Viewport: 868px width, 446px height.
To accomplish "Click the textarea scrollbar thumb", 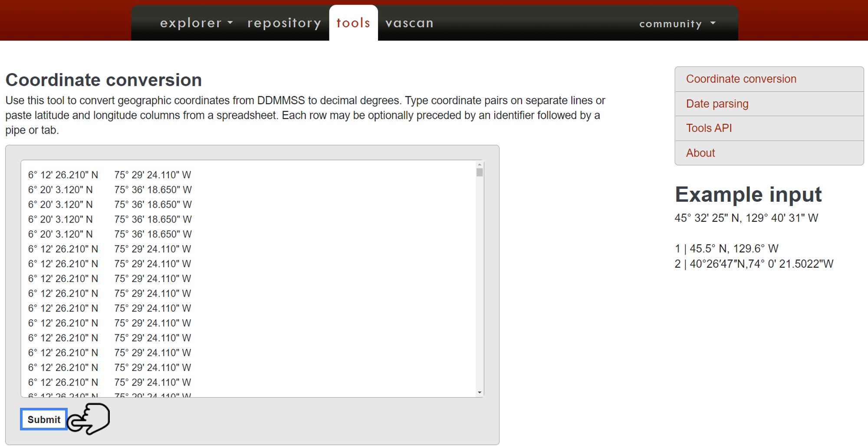I will (480, 172).
